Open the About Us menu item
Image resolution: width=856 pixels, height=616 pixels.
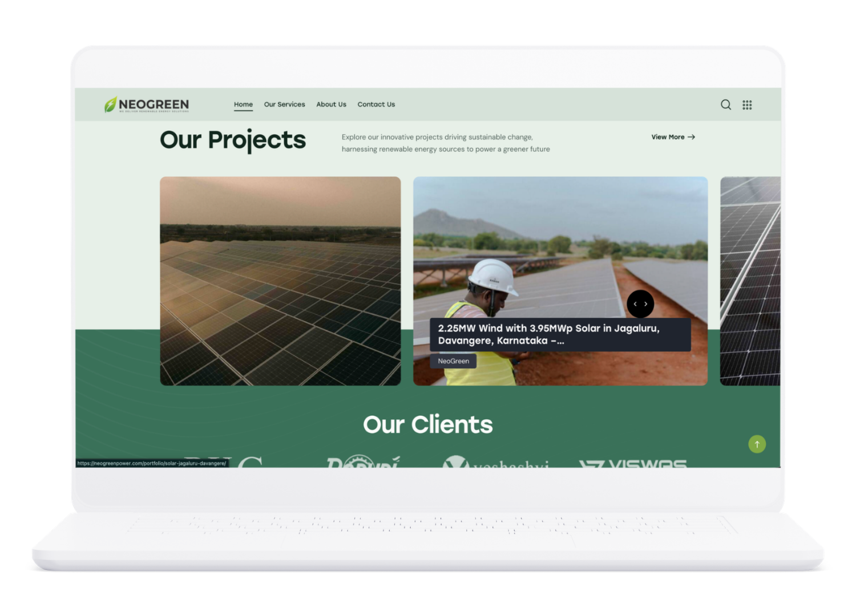coord(331,104)
